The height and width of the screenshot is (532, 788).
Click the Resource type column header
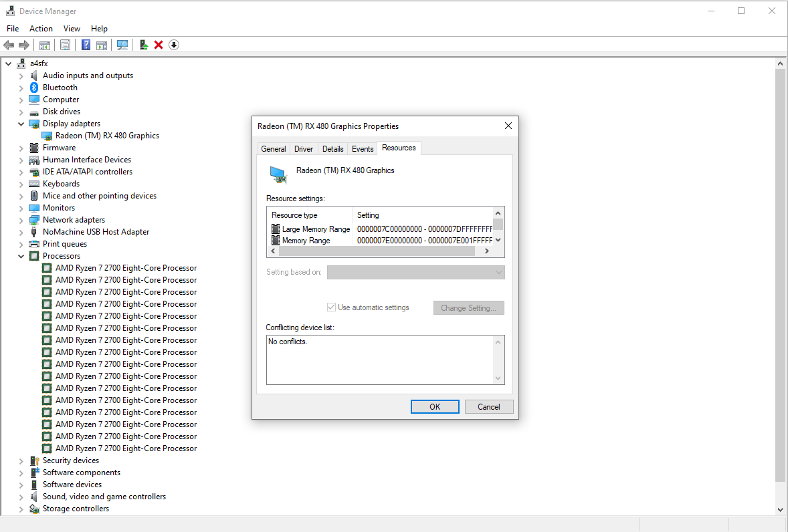[310, 215]
